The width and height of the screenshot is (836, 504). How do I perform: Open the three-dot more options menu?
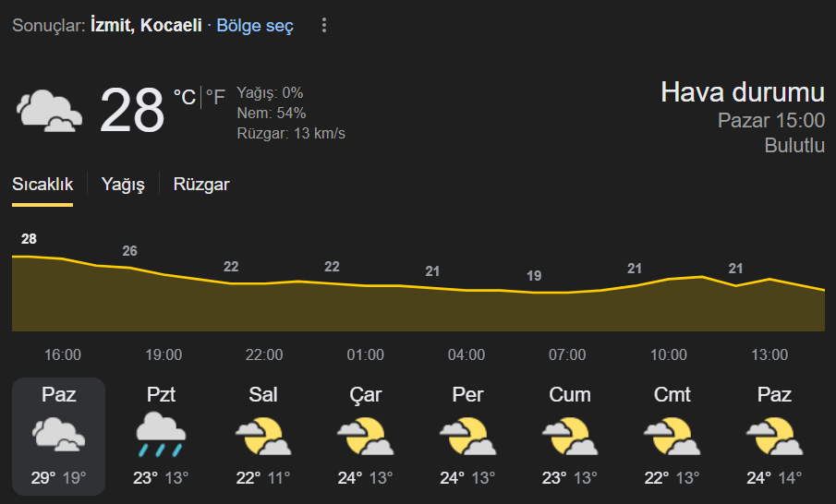tap(324, 25)
